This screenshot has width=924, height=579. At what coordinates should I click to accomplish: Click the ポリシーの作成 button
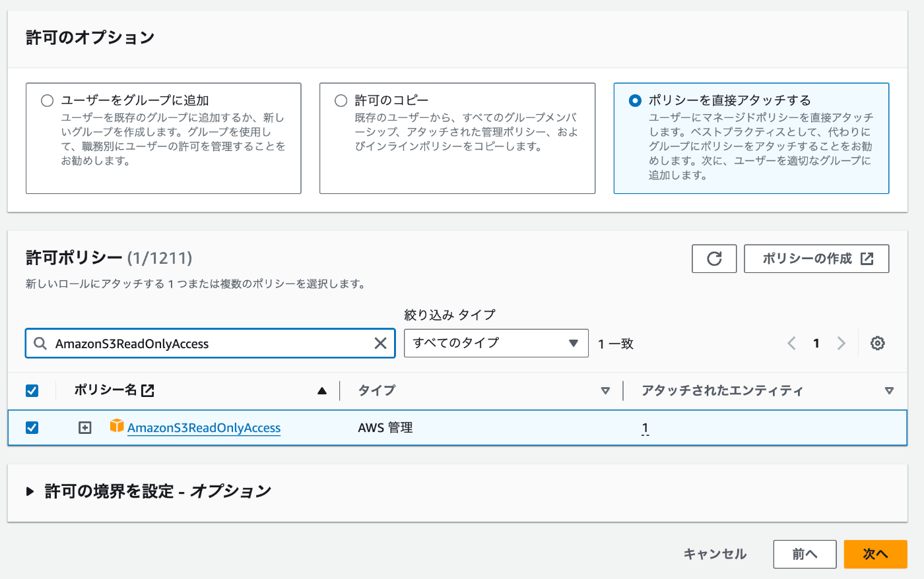[x=816, y=259]
